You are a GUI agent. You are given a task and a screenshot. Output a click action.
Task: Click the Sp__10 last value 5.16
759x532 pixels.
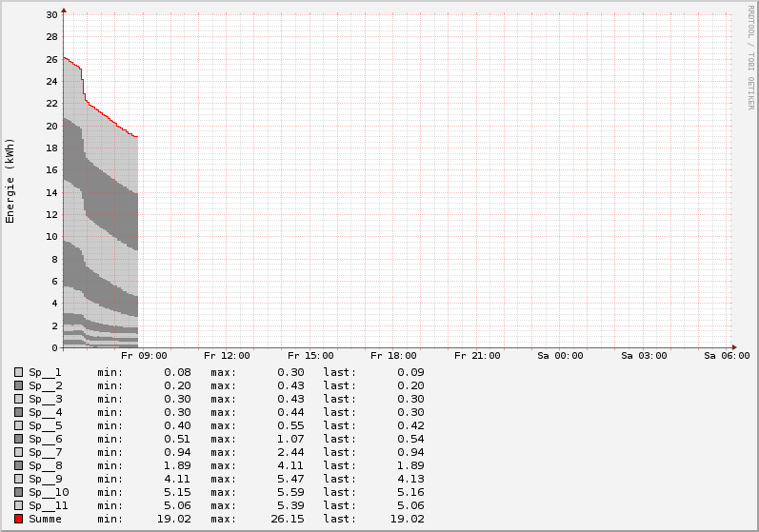409,492
